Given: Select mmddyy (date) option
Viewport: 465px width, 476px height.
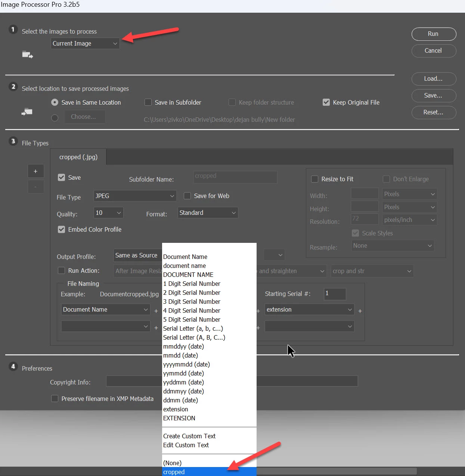Looking at the screenshot, I should click(209, 346).
